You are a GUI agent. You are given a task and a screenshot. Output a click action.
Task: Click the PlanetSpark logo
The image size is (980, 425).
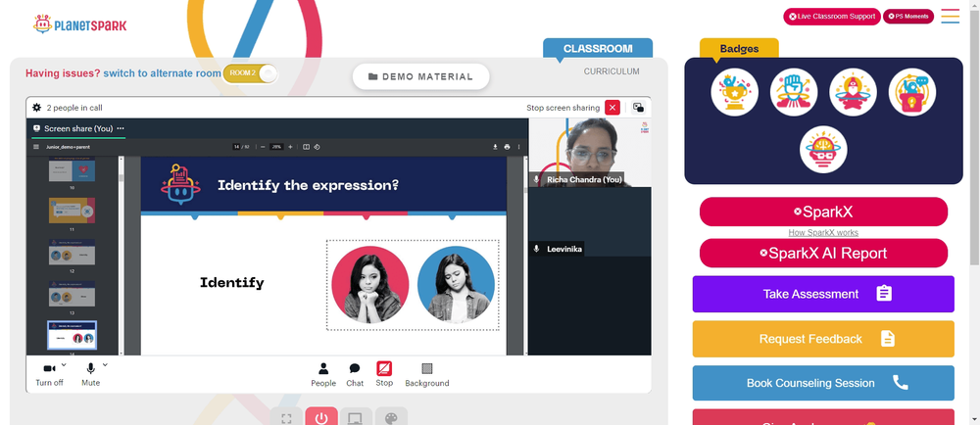pyautogui.click(x=79, y=24)
